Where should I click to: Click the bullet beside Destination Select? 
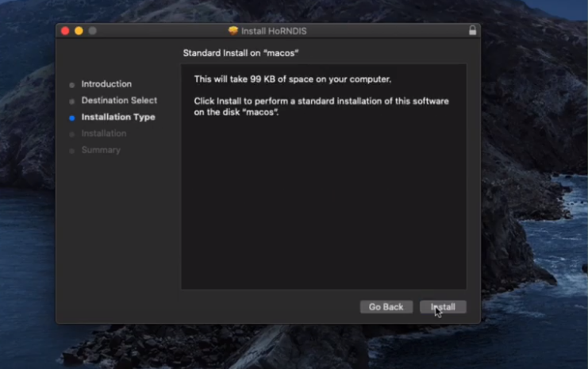(x=71, y=101)
